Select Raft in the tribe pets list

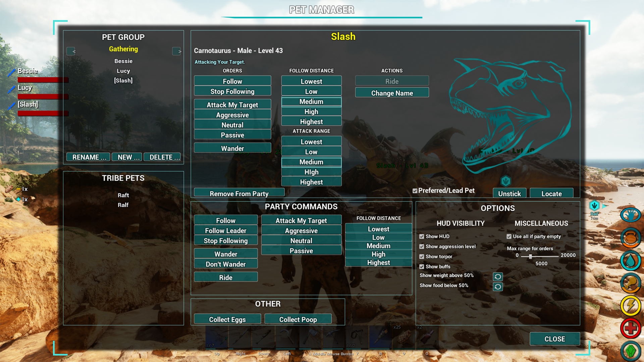[x=123, y=195]
